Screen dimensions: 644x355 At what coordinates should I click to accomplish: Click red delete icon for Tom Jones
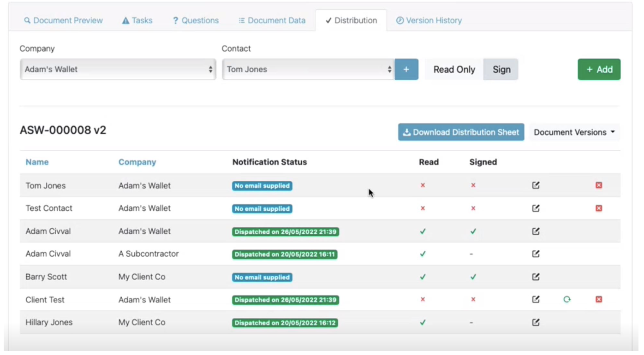[x=599, y=185]
